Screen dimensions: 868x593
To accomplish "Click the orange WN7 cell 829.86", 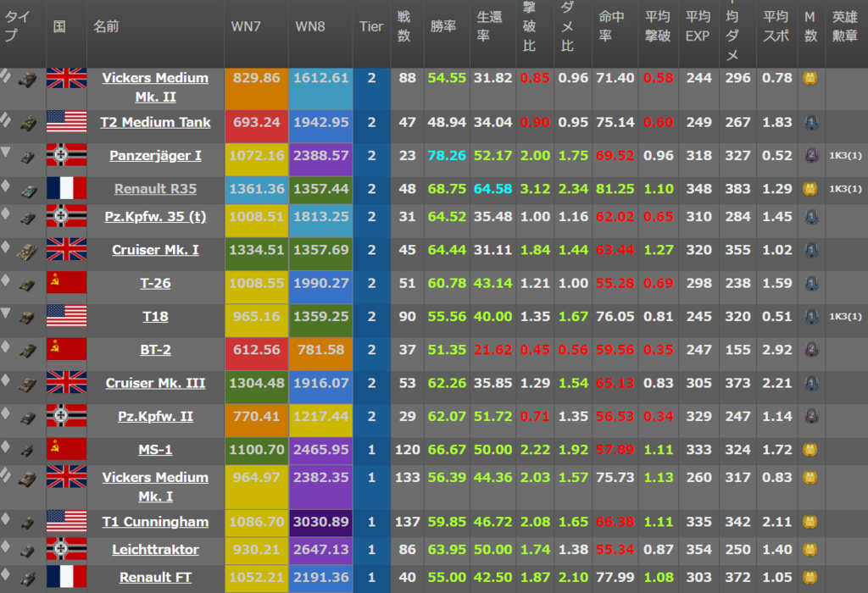I will point(256,88).
